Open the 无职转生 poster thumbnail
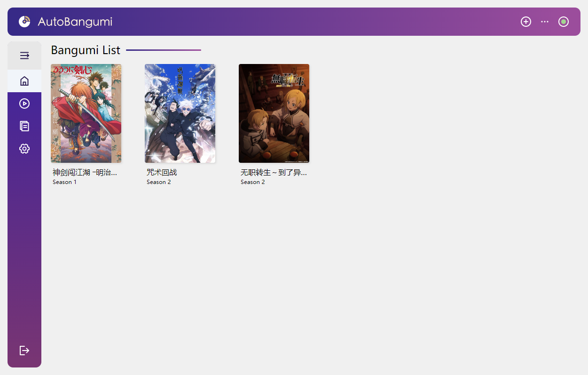This screenshot has height=375, width=588. click(274, 113)
